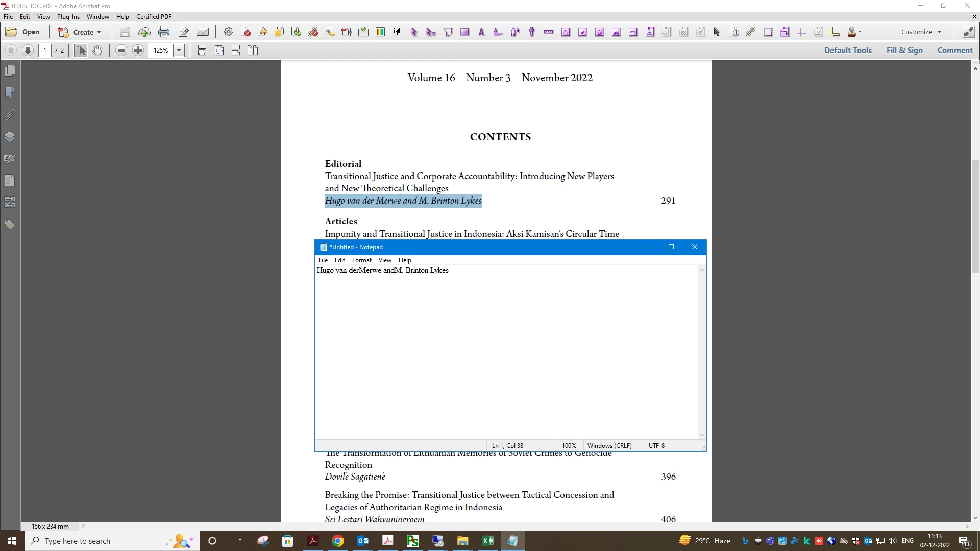This screenshot has height=551, width=980.
Task: Go to next page arrow
Action: 28,51
